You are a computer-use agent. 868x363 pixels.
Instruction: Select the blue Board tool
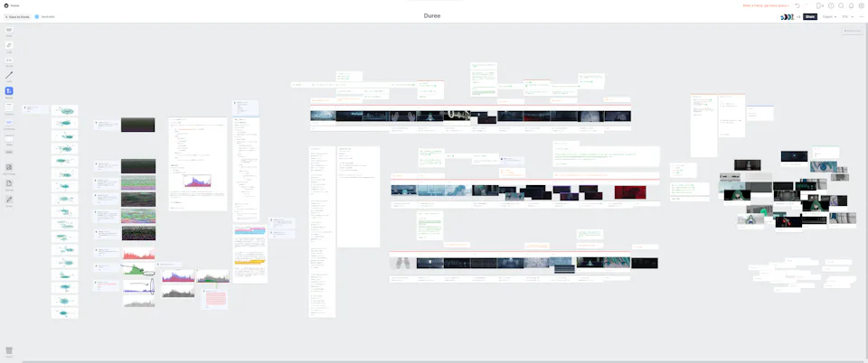9,90
